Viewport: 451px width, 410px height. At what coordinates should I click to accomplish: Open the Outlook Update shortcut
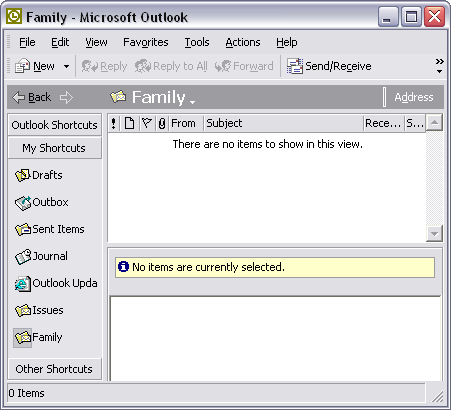pyautogui.click(x=56, y=284)
